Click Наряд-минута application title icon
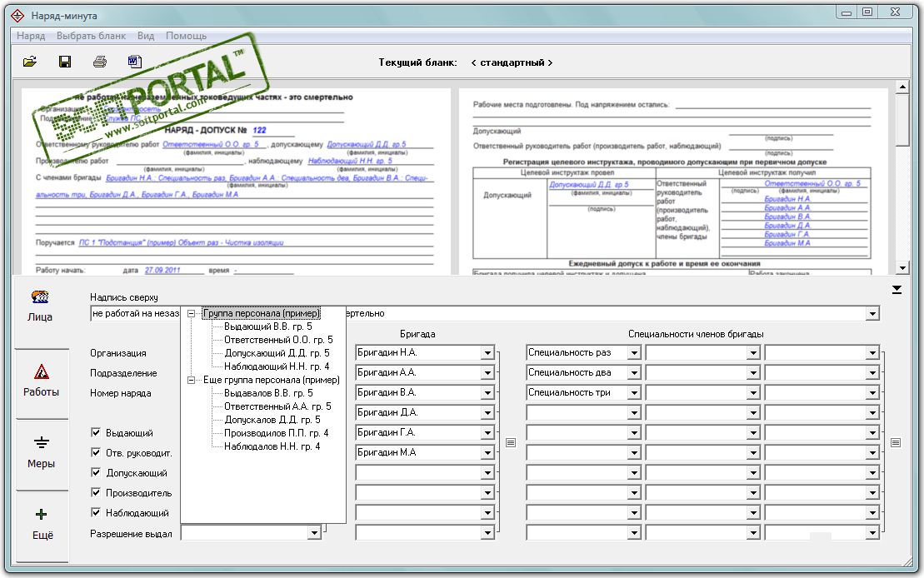 tap(17, 16)
